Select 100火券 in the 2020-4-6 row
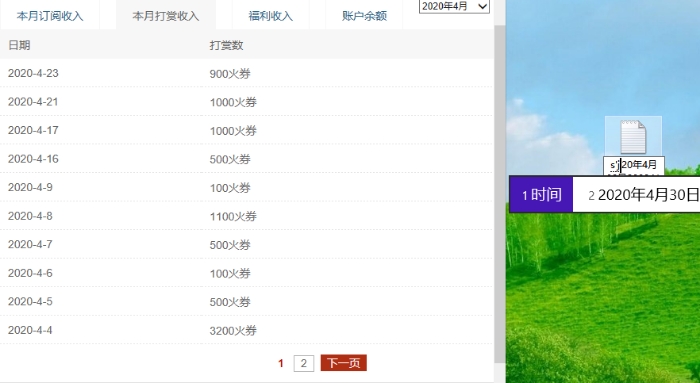This screenshot has width=700, height=383. click(x=230, y=274)
